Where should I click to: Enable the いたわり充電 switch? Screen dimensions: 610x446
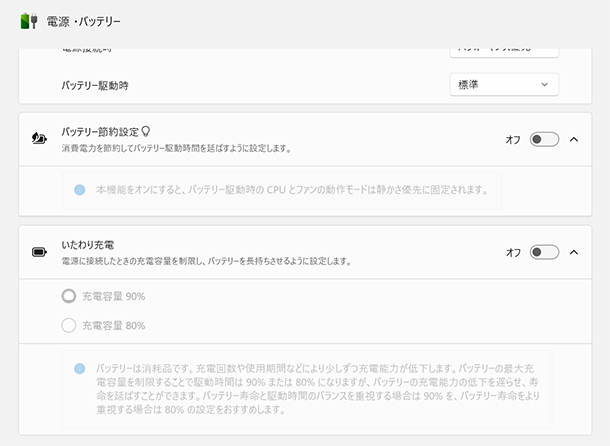(544, 252)
